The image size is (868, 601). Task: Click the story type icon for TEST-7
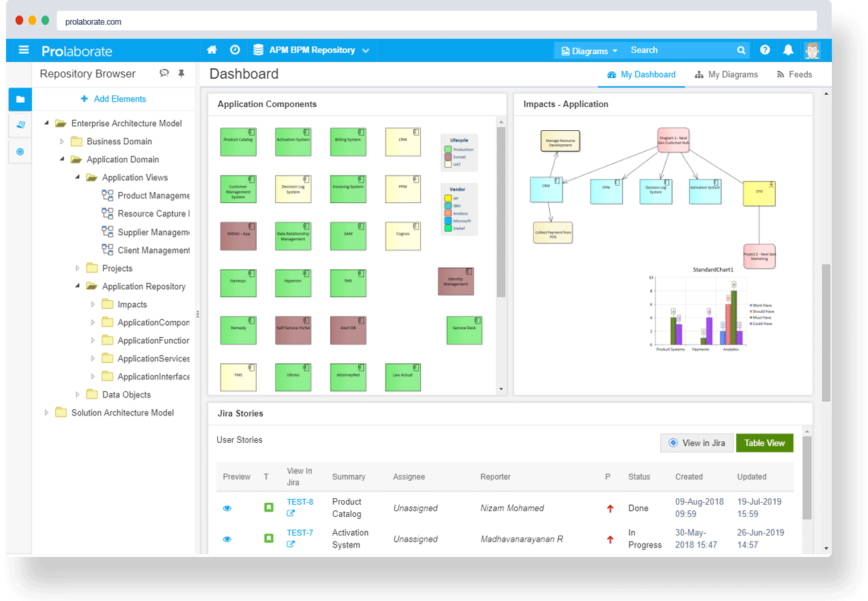(x=269, y=538)
